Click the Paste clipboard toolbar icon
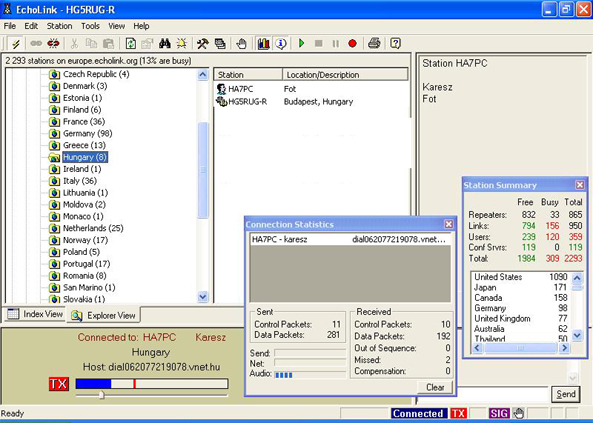 click(x=108, y=44)
